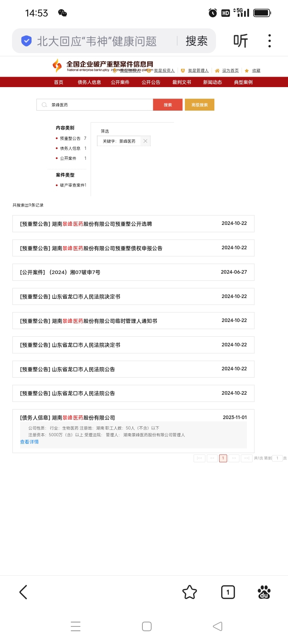Click the orange 高级搜索 button
The height and width of the screenshot is (644, 288).
point(200,105)
